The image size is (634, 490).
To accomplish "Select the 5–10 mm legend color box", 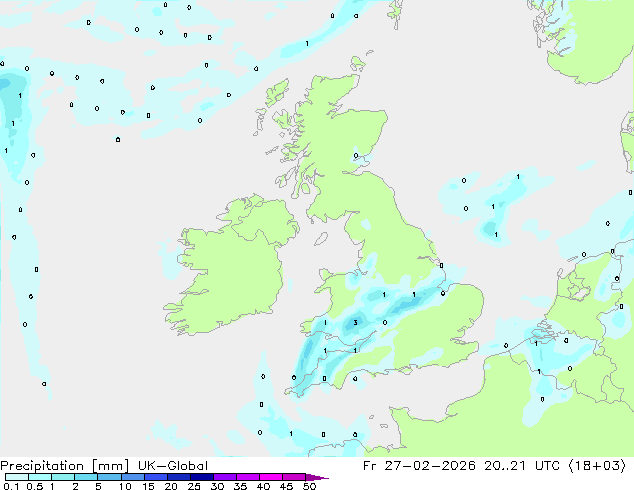I will click(109, 477).
